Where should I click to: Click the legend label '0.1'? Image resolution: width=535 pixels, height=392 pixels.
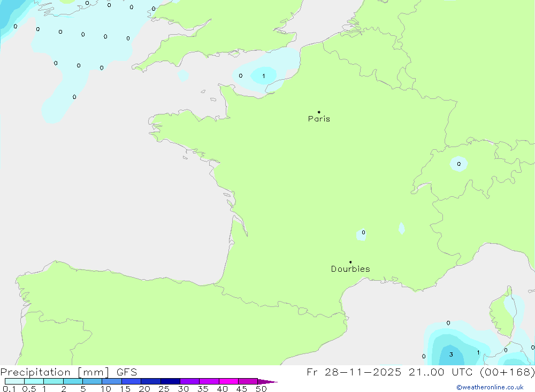point(9,389)
